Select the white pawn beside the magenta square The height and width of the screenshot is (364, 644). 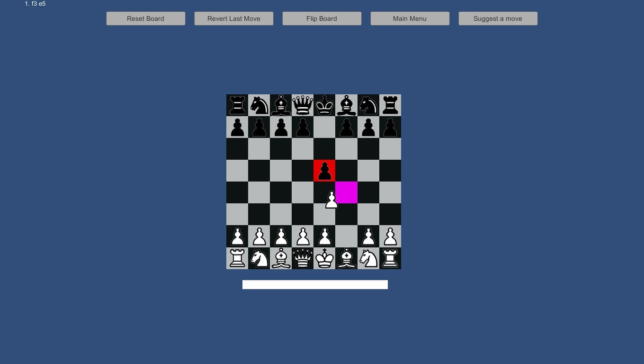tap(332, 200)
